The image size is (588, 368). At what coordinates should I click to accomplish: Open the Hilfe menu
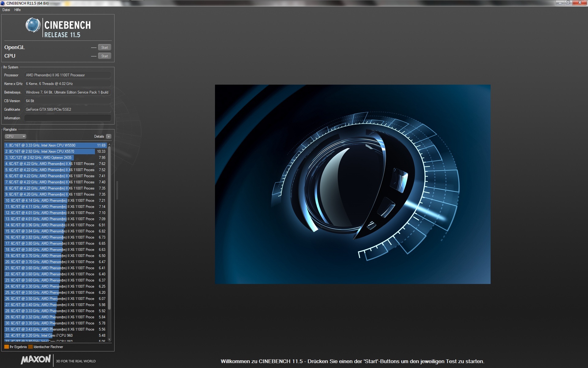point(17,10)
